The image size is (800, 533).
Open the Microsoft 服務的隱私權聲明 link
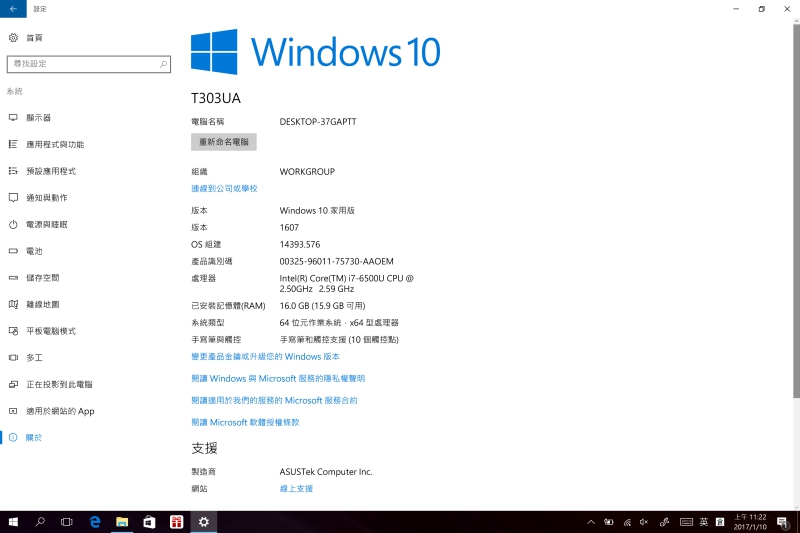(278, 378)
